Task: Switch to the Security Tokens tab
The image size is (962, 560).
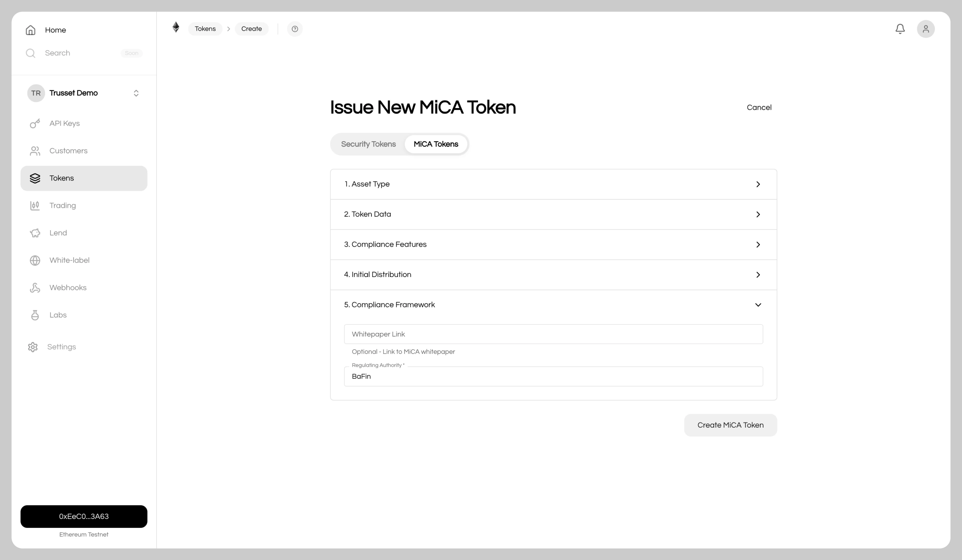Action: (368, 144)
